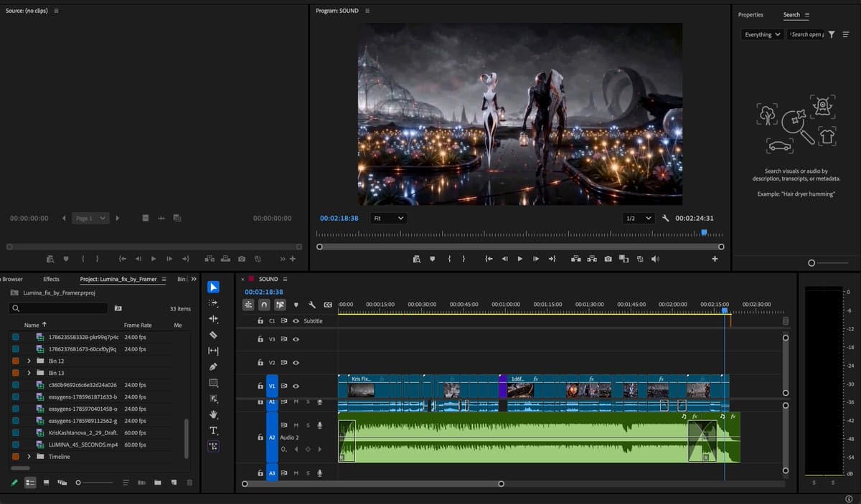861x504 pixels.
Task: Click New Bin folder icon in Project panel
Action: [x=157, y=482]
